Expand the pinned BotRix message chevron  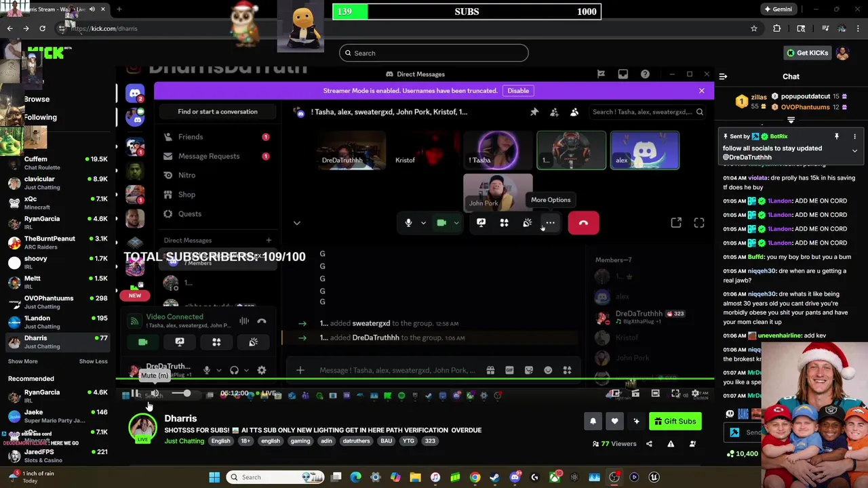coord(854,150)
